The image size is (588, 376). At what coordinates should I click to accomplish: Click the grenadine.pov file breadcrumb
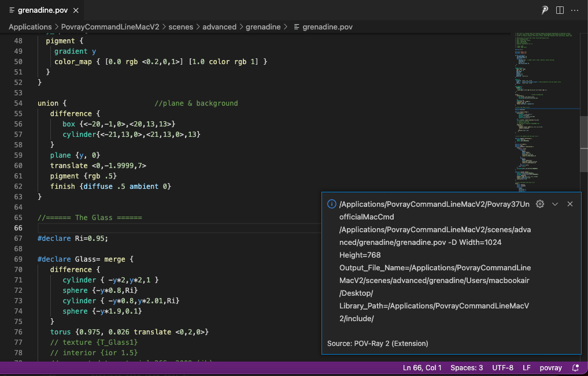327,27
